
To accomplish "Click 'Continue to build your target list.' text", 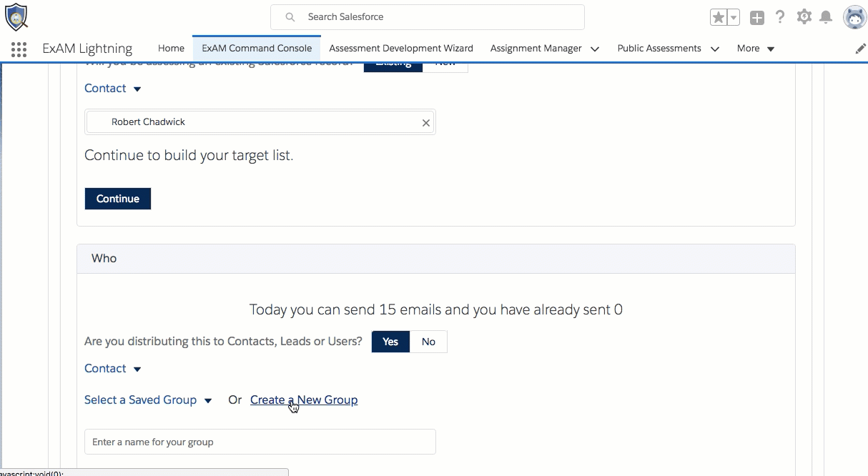I will point(189,155).
